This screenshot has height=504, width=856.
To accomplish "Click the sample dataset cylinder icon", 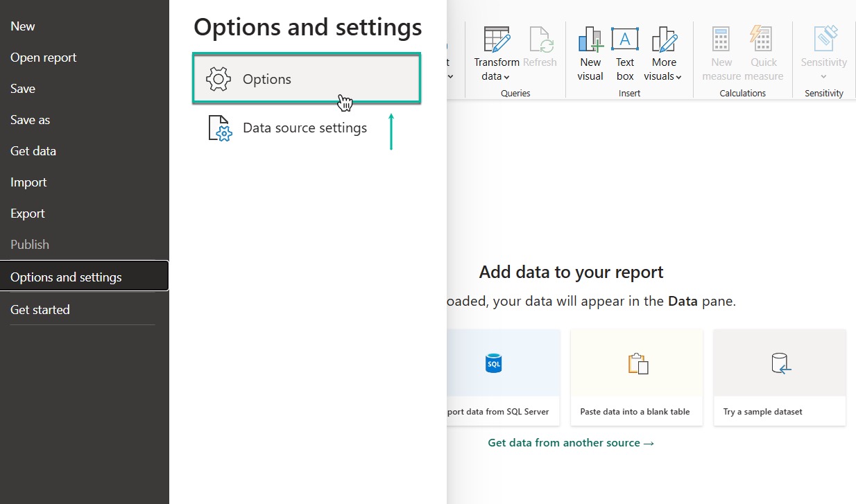I will (780, 363).
